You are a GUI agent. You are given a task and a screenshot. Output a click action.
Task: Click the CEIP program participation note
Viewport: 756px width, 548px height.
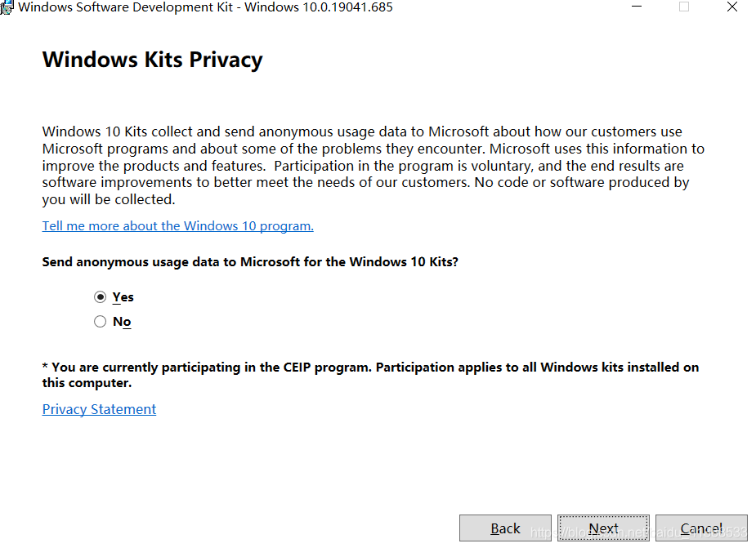coord(370,368)
